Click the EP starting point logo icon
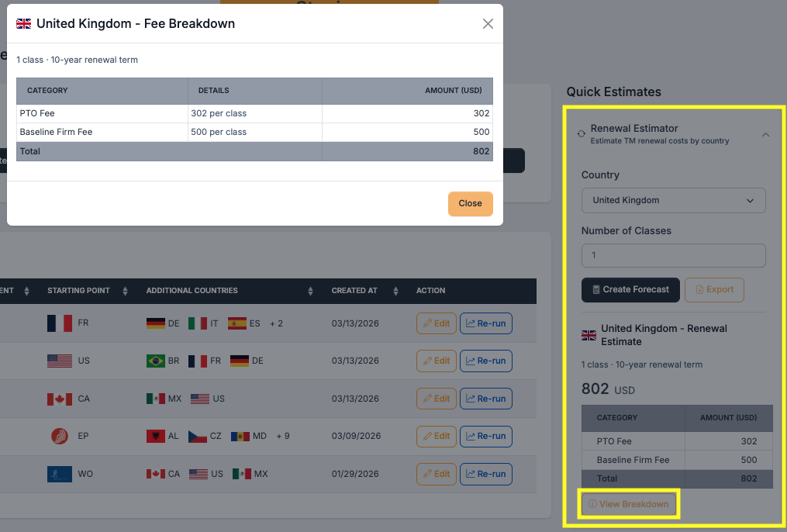 coord(60,436)
